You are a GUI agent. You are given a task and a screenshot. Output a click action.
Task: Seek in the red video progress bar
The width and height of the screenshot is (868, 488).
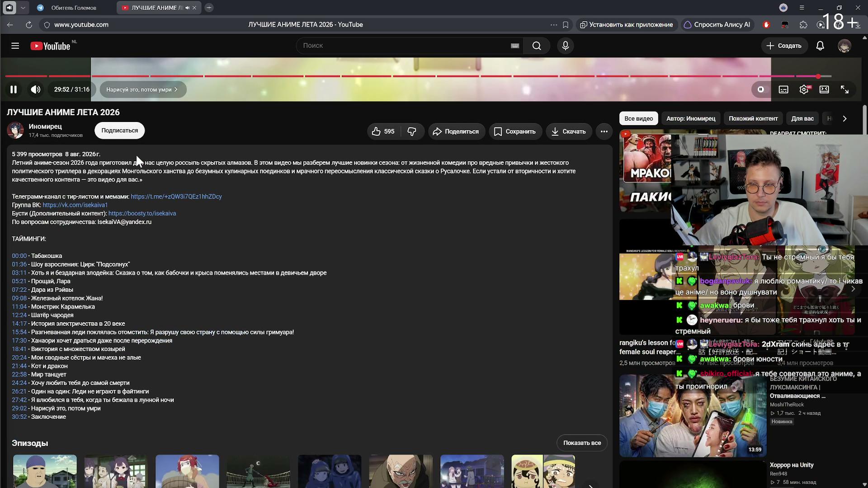(418, 76)
